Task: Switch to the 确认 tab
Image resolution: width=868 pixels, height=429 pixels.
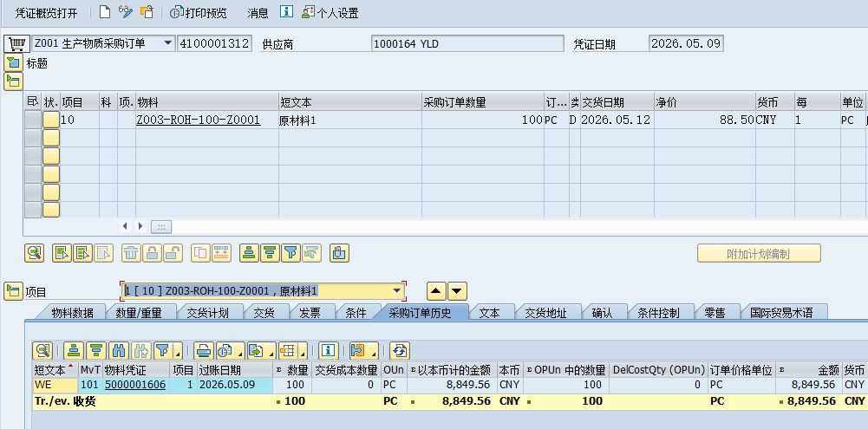Action: [602, 313]
